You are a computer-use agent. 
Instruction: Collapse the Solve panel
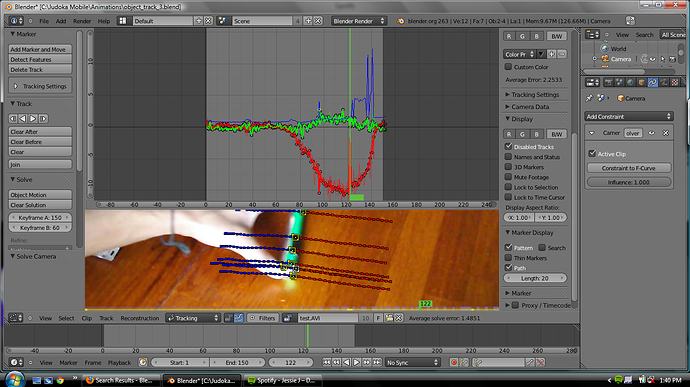pyautogui.click(x=13, y=180)
